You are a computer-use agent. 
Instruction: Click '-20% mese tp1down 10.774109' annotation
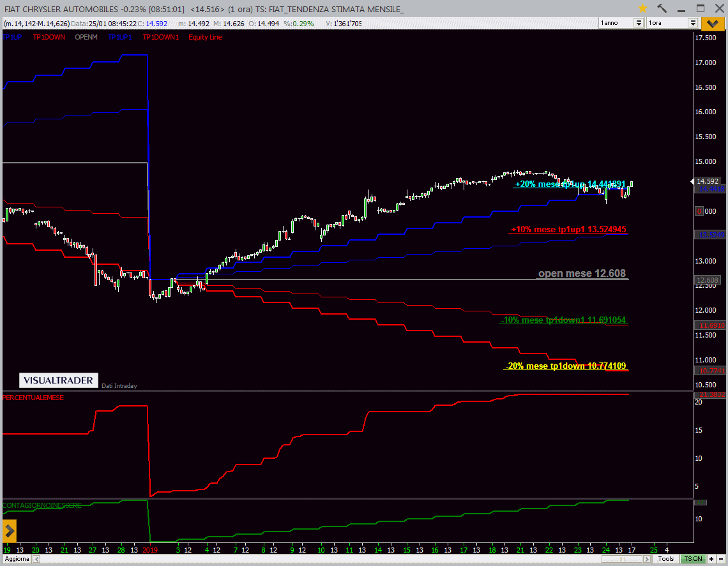coord(566,366)
